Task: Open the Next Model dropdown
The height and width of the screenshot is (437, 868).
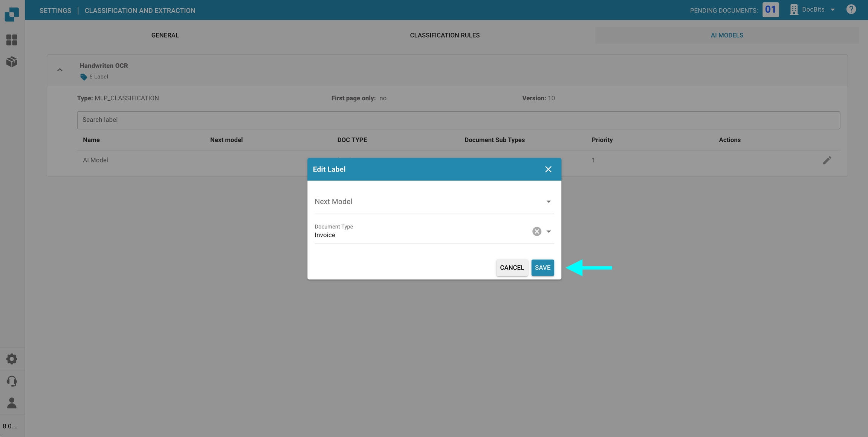Action: [434, 202]
